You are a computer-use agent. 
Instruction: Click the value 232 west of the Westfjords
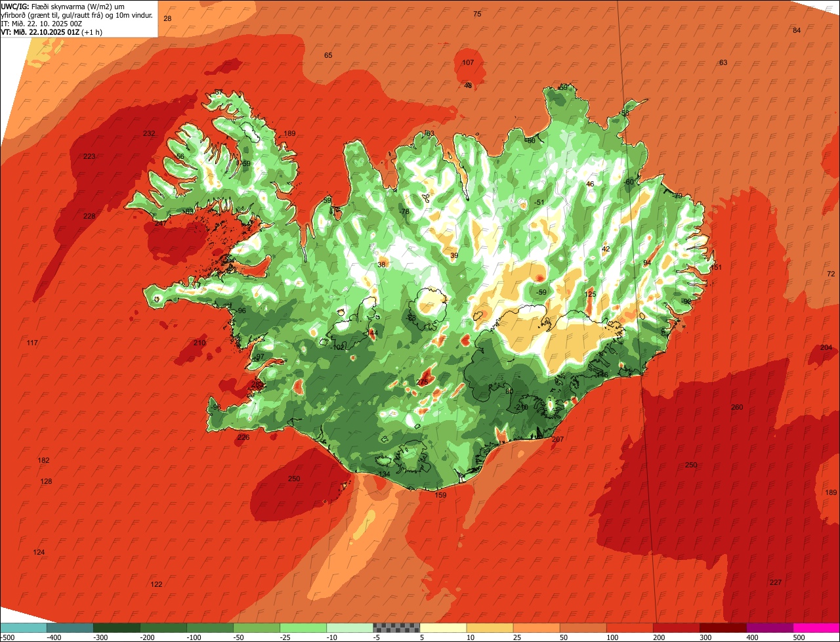(x=149, y=133)
